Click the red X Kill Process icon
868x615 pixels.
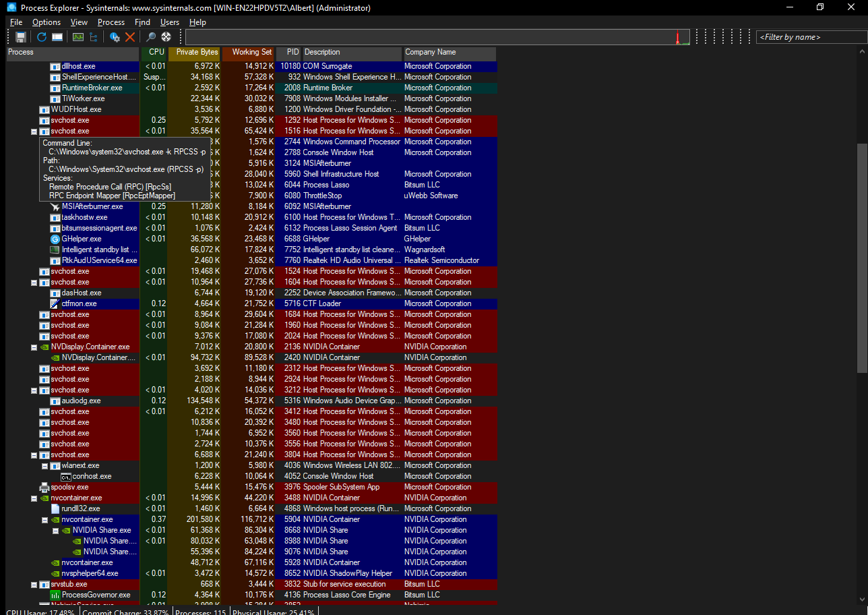[130, 37]
